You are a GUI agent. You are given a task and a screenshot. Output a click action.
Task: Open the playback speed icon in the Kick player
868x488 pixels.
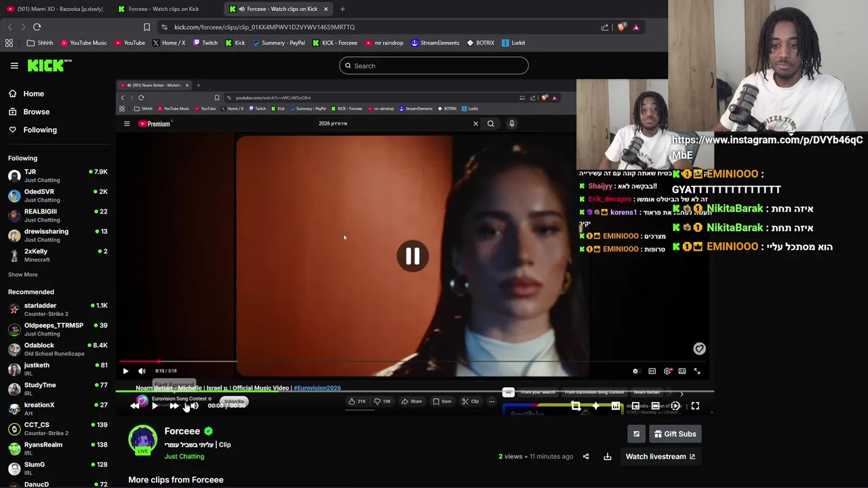675,406
